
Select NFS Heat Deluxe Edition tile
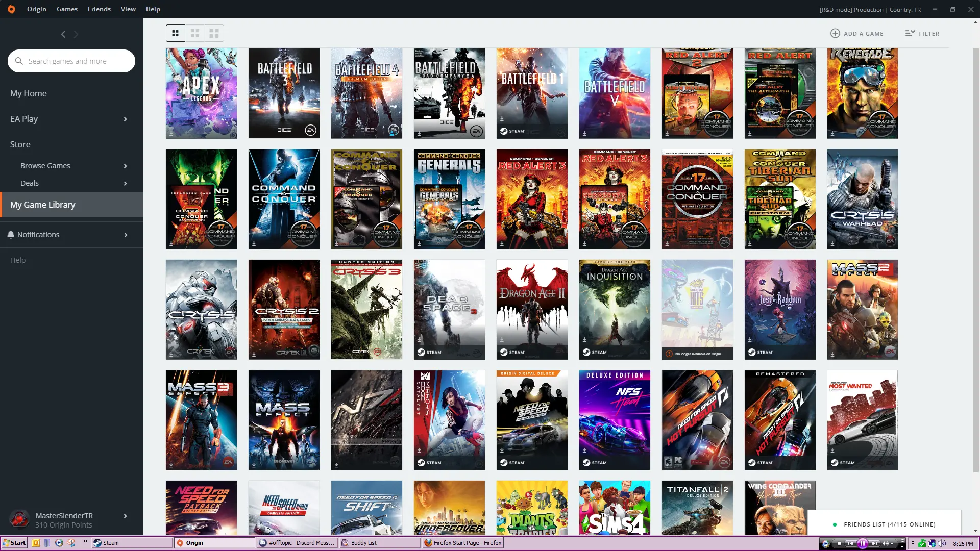click(615, 420)
